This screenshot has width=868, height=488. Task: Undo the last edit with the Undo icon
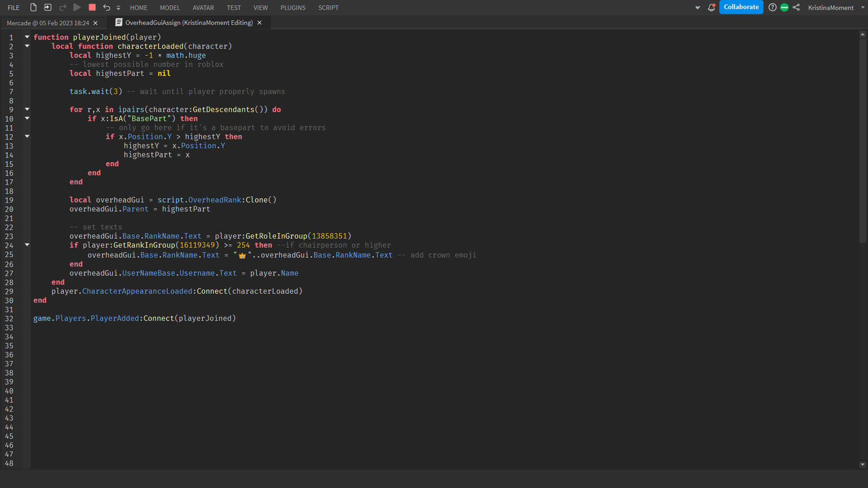coord(106,7)
